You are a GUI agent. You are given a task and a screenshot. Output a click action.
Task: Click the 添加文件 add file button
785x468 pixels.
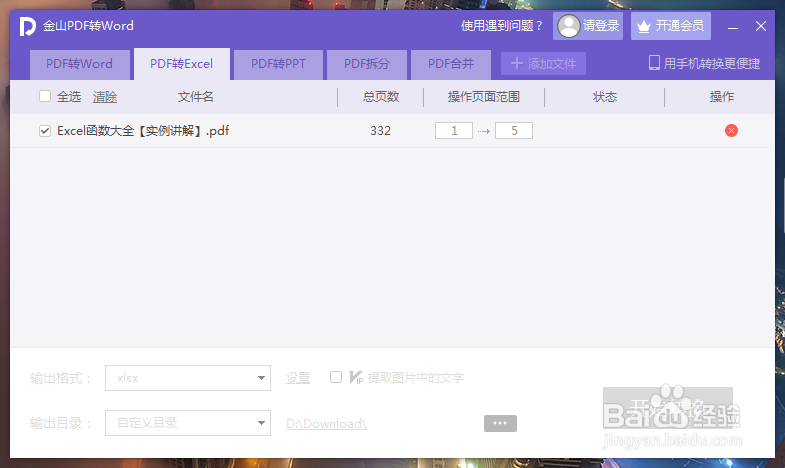click(x=543, y=64)
